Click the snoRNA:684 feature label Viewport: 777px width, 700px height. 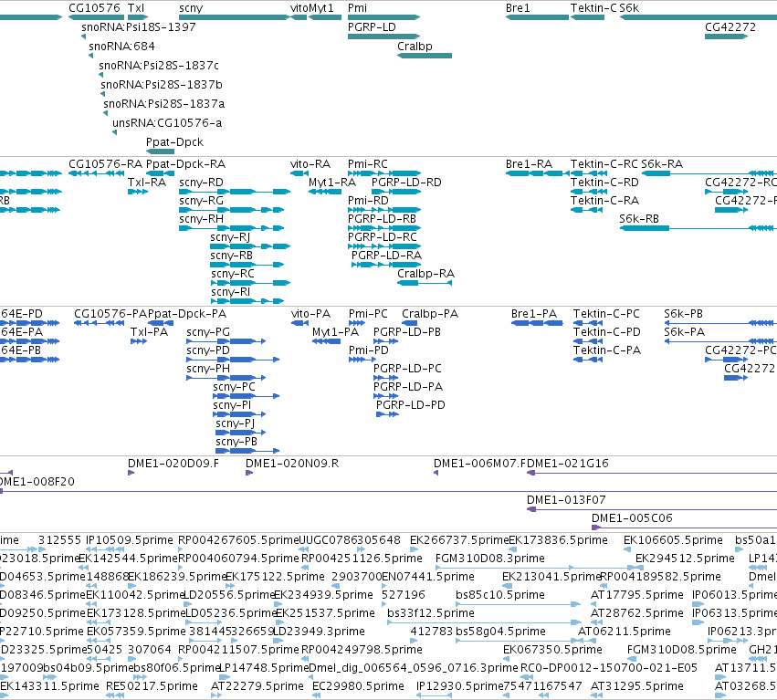click(121, 46)
